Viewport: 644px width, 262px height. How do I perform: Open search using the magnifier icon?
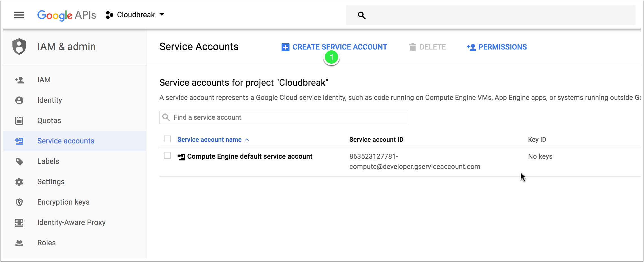[x=362, y=15]
